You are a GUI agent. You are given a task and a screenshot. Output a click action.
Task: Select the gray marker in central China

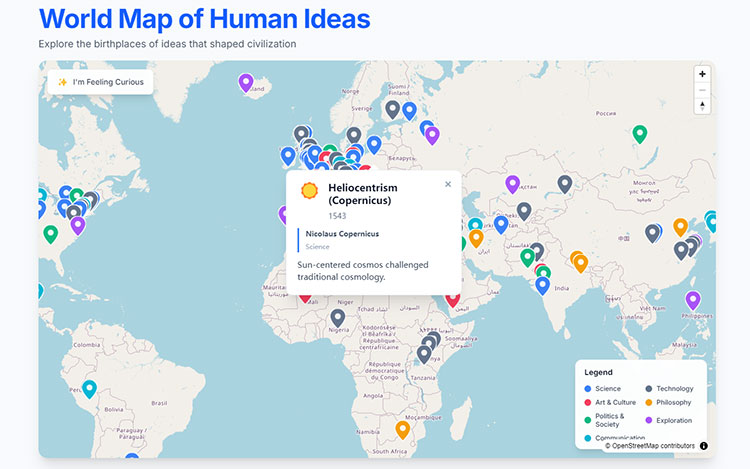652,234
